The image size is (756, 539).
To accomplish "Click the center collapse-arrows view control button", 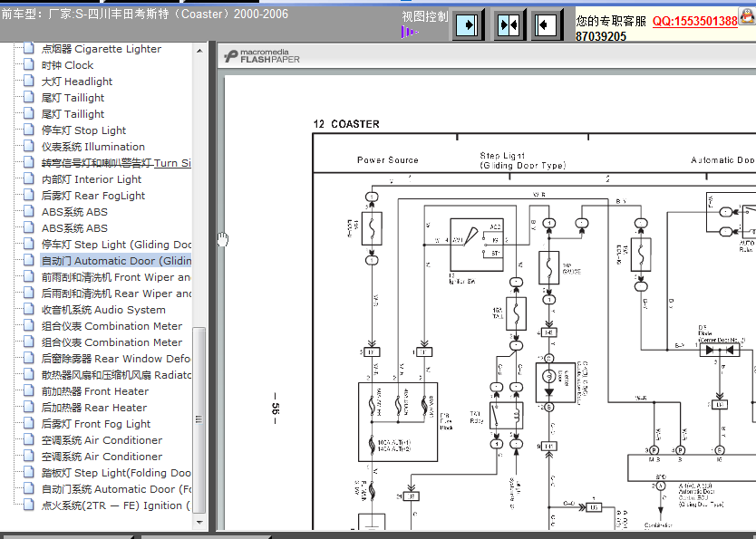I will click(509, 24).
